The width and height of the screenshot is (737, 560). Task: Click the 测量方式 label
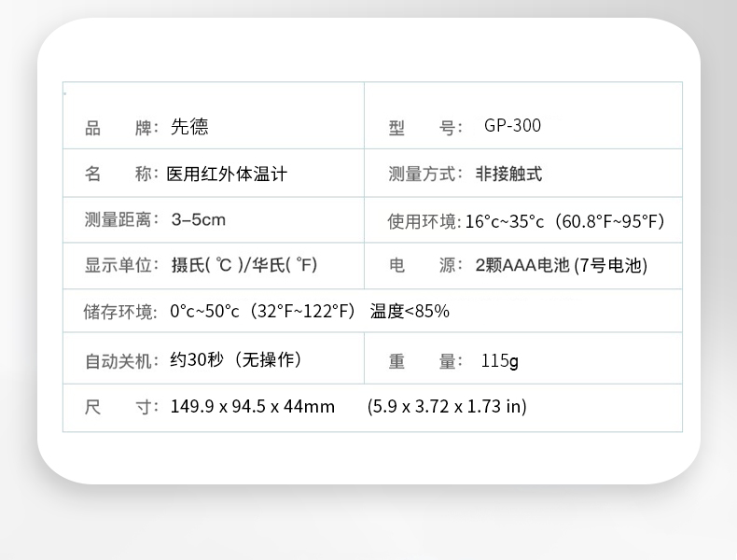click(425, 174)
